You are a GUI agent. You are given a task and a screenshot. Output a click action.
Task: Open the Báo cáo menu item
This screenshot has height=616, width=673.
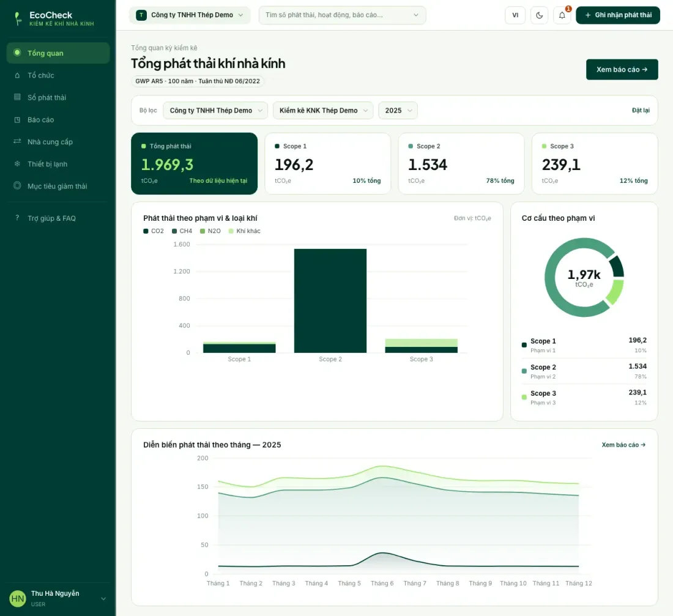(58, 120)
